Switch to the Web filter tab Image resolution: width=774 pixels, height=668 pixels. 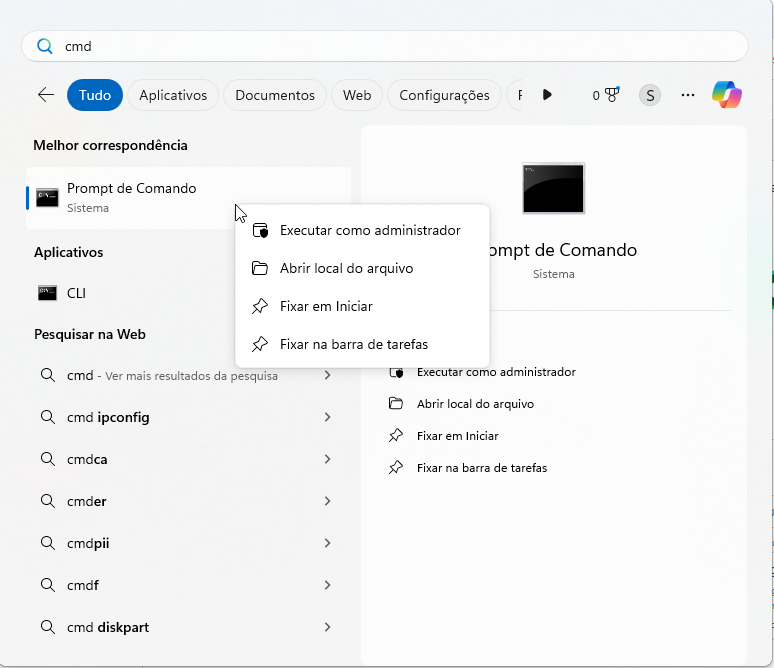(357, 95)
